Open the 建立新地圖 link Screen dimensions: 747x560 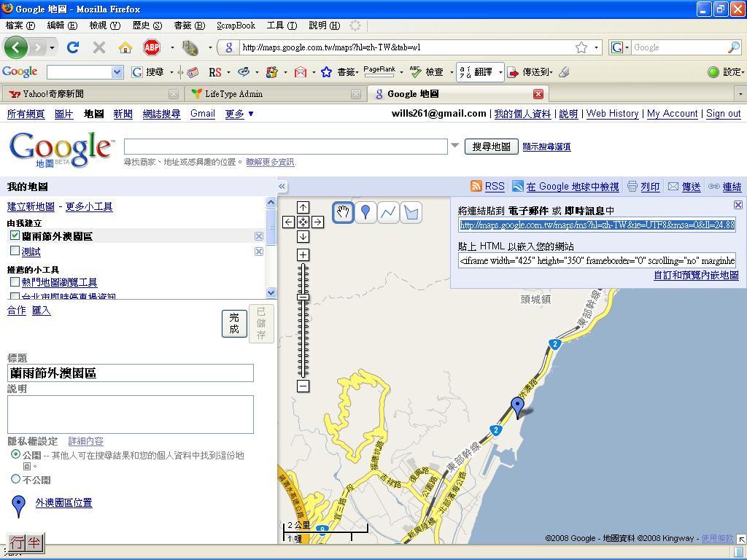pyautogui.click(x=31, y=206)
